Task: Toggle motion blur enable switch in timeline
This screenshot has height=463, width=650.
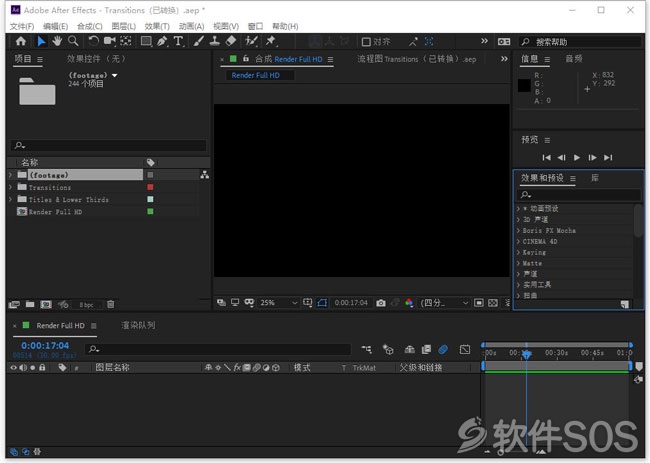Action: tap(443, 349)
